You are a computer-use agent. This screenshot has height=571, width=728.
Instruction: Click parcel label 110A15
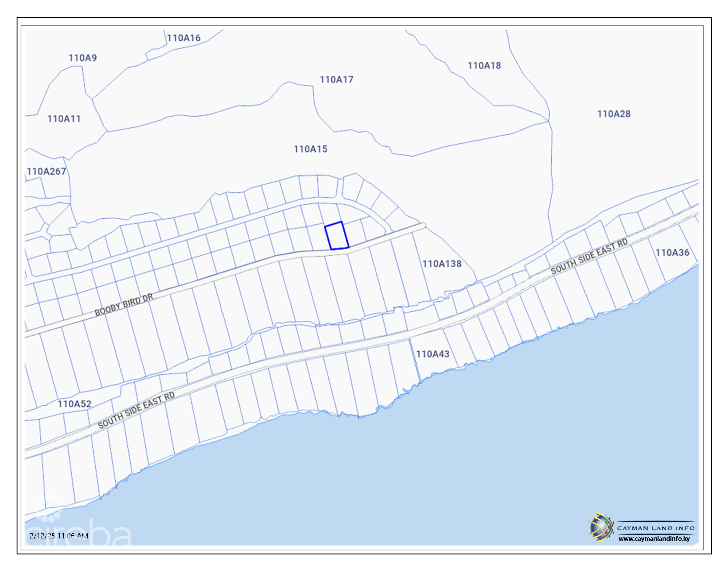[310, 149]
